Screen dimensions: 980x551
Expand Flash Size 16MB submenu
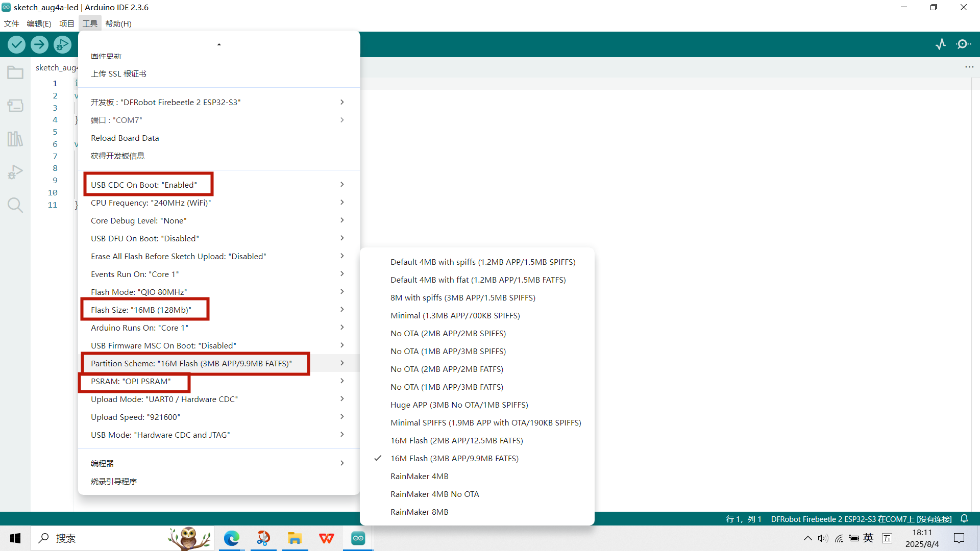[x=218, y=310]
